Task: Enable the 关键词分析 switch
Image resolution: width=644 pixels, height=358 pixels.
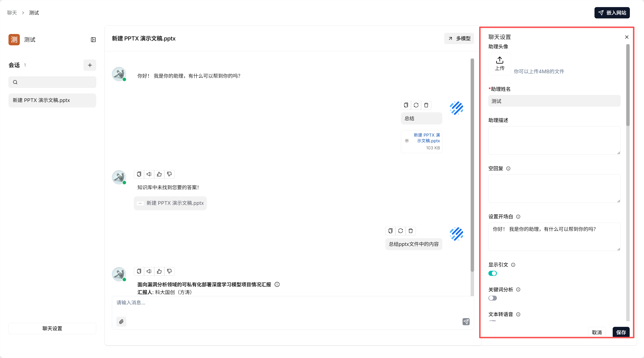Action: coord(492,298)
